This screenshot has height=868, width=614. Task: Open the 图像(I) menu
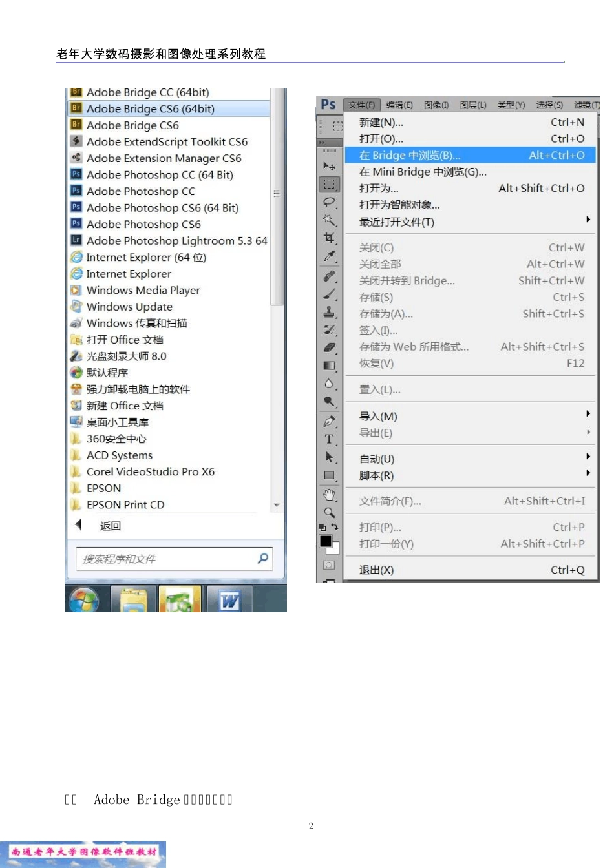click(436, 105)
